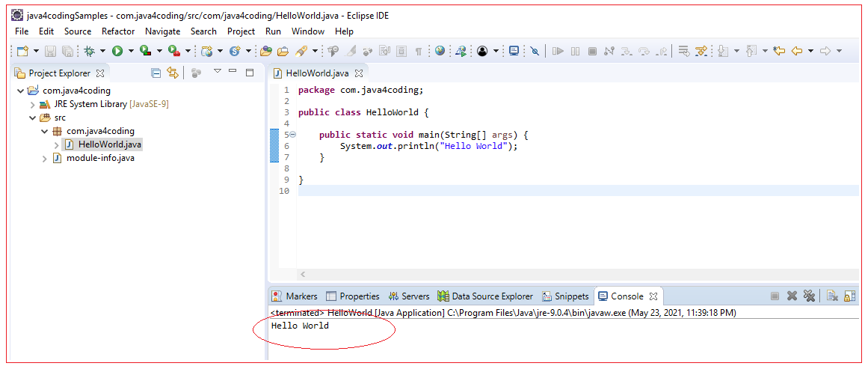Collapse the src folder node
Image resolution: width=868 pixels, height=372 pixels.
click(x=33, y=118)
